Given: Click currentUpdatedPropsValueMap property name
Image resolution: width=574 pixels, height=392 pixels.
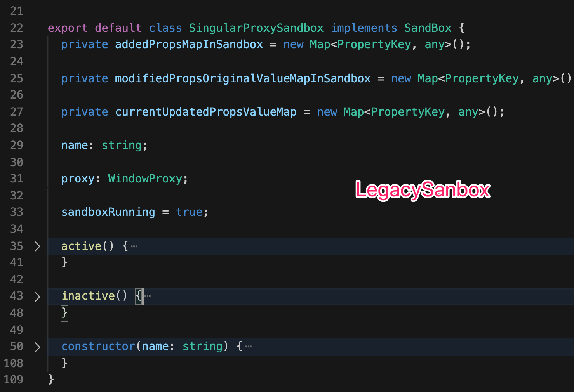Looking at the screenshot, I should tap(206, 112).
